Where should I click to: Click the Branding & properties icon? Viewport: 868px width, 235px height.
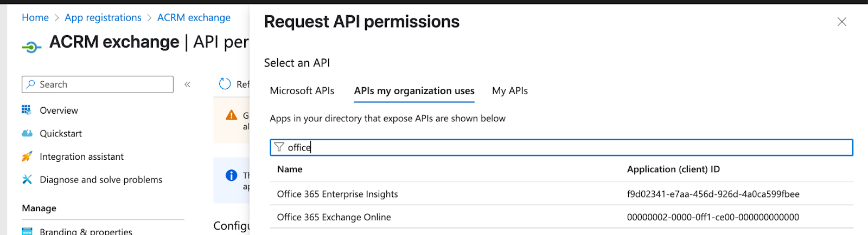tap(27, 232)
